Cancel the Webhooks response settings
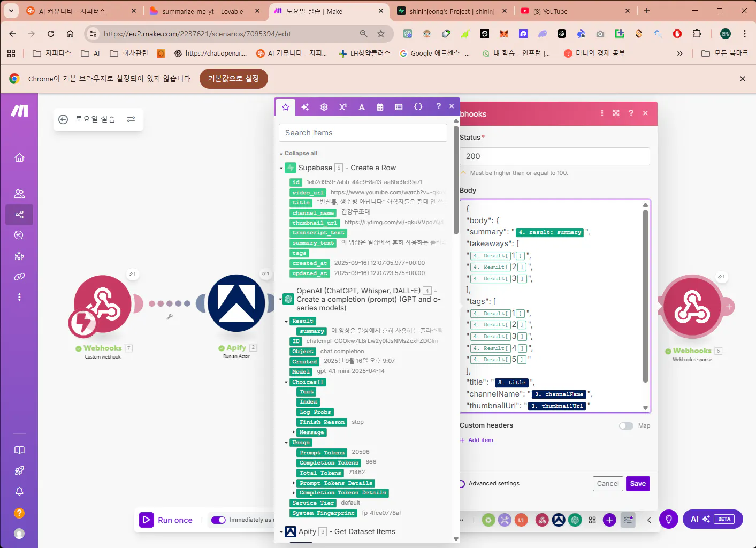This screenshot has height=548, width=756. [x=608, y=484]
